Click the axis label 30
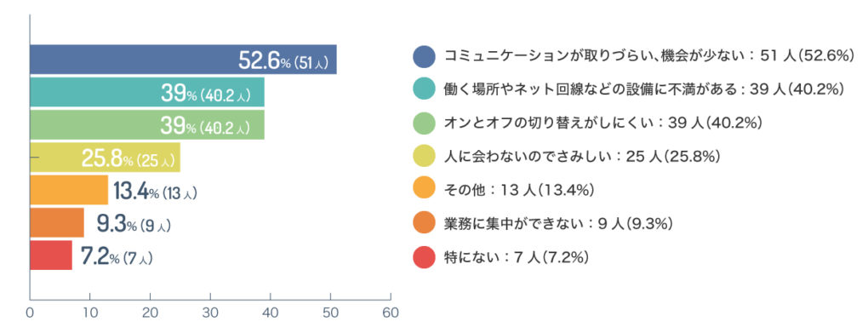This screenshot has width=868, height=333. (x=210, y=313)
